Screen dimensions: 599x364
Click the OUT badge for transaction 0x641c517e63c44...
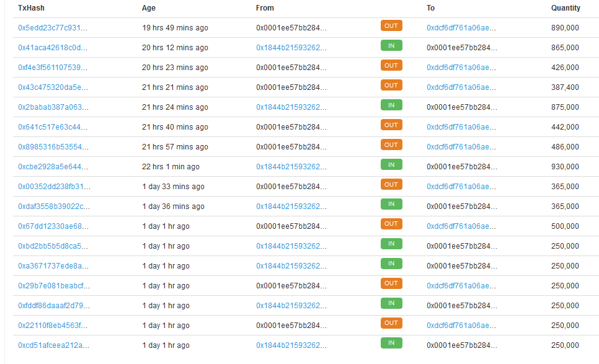[391, 125]
